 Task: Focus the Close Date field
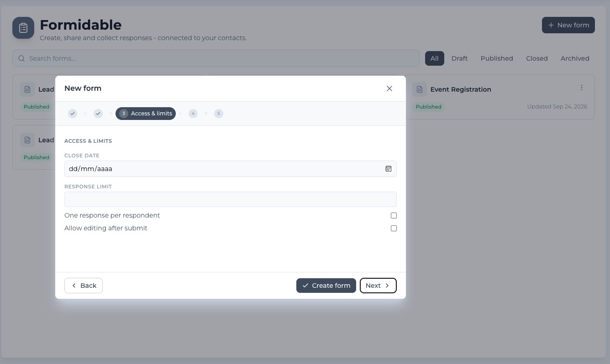tap(231, 169)
